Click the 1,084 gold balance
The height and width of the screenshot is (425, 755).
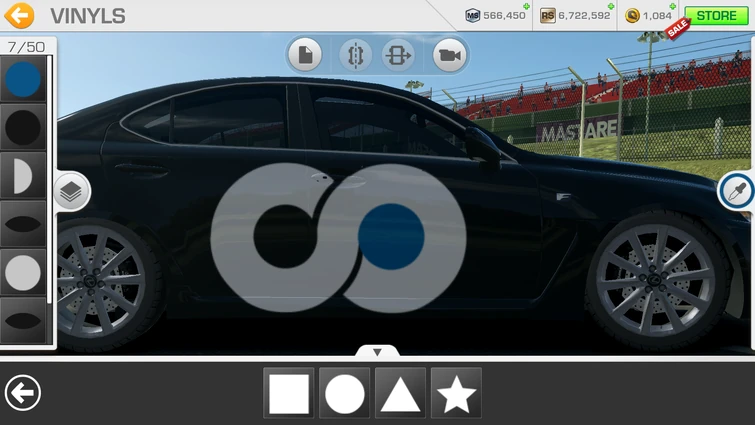coord(657,15)
